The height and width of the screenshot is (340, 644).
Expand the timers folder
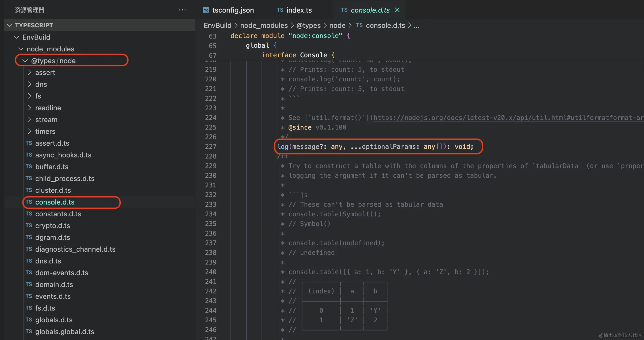tap(30, 131)
